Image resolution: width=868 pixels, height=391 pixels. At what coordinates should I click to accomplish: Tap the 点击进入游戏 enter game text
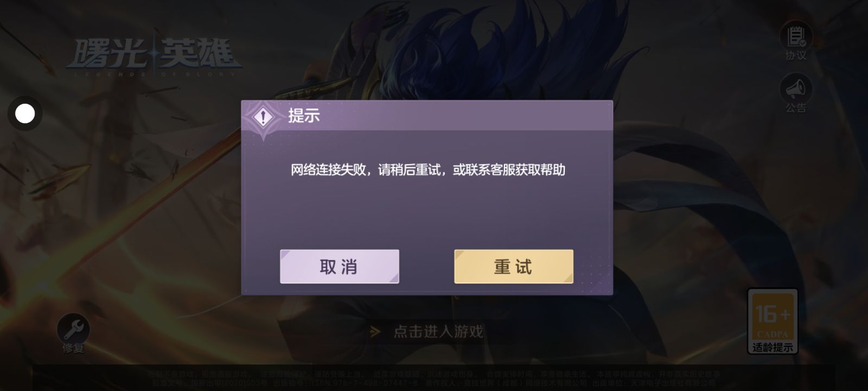coord(438,331)
